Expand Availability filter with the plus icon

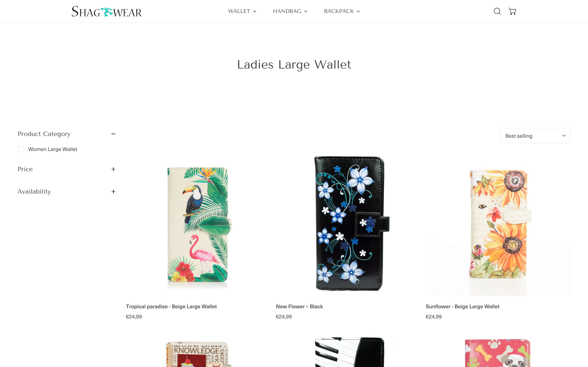tap(113, 192)
